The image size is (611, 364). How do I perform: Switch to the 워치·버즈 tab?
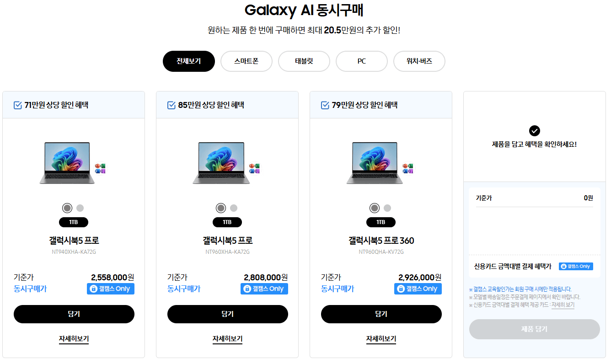pos(419,61)
